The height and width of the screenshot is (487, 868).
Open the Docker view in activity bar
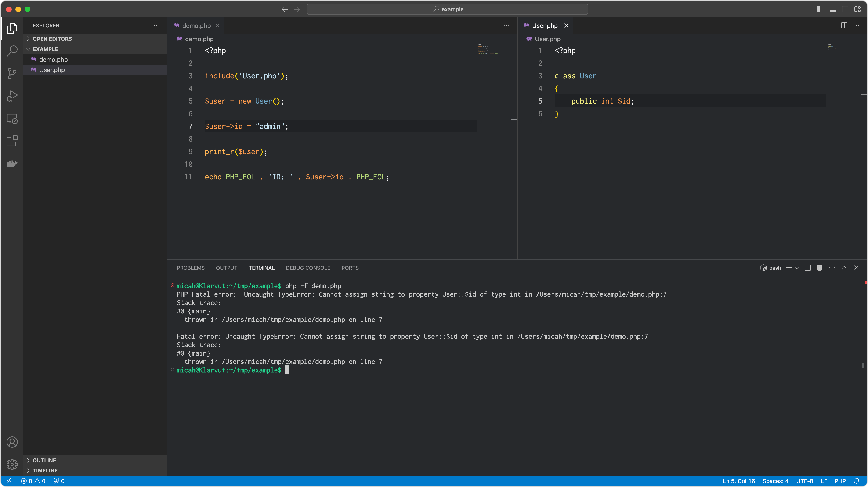(12, 164)
